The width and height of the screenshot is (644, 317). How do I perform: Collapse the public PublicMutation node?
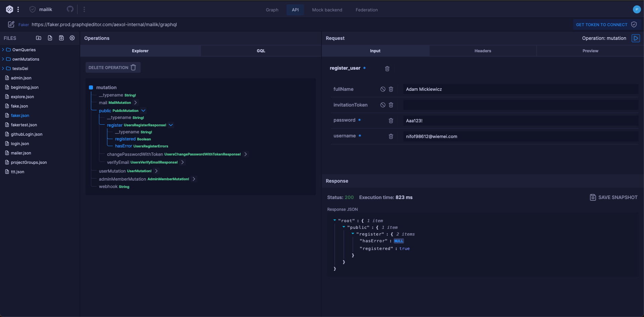pos(143,110)
